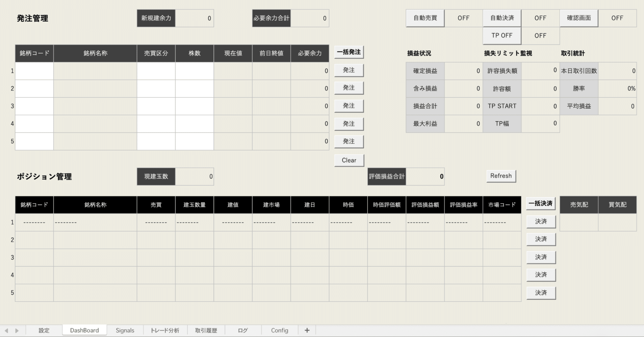Select the DashBoard tab
The height and width of the screenshot is (337, 644).
coord(84,330)
